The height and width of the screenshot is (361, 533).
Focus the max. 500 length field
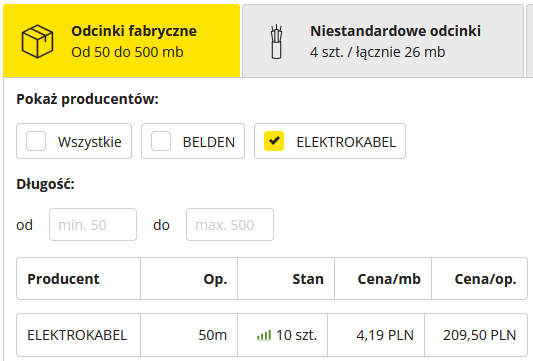click(230, 225)
